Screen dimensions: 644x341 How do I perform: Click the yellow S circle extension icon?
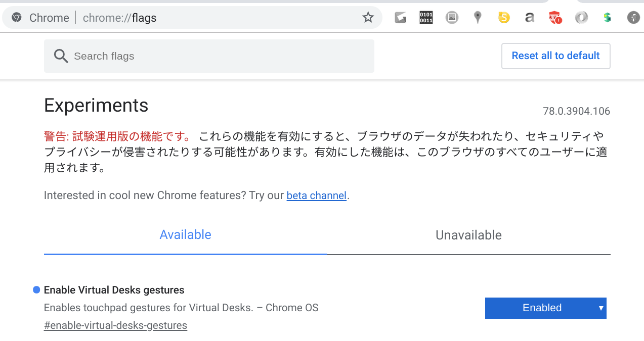tap(503, 18)
